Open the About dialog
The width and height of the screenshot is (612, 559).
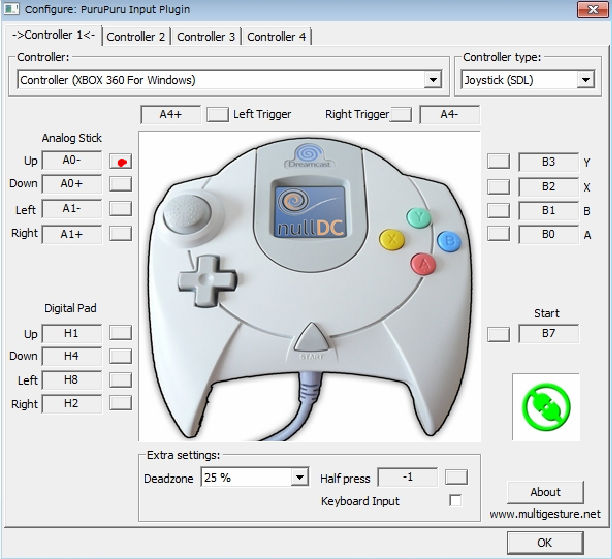tap(546, 492)
